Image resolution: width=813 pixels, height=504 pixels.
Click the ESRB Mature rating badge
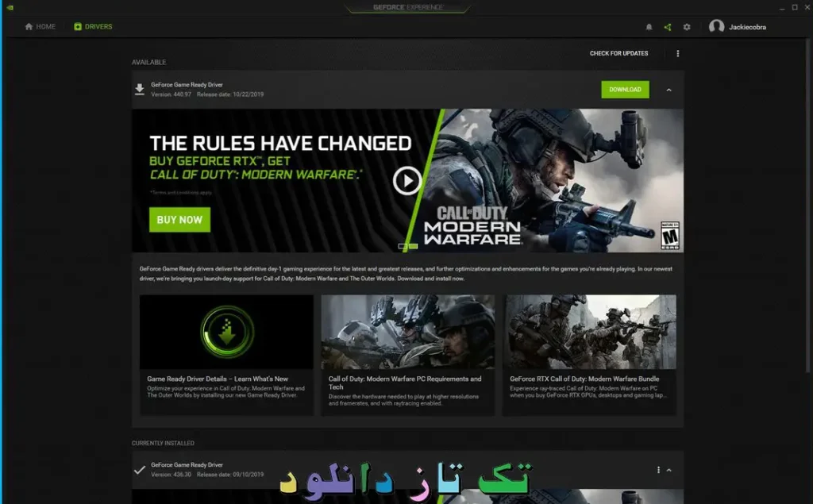coord(669,236)
